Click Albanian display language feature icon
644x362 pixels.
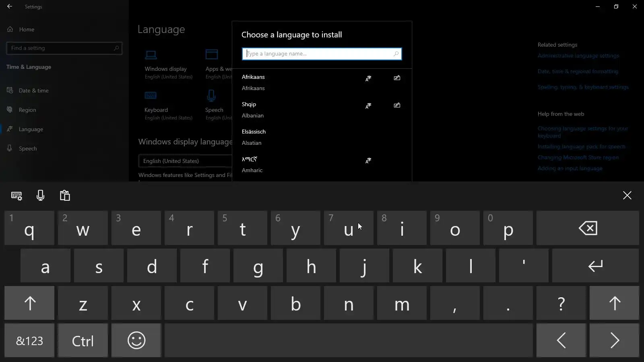coord(368,106)
